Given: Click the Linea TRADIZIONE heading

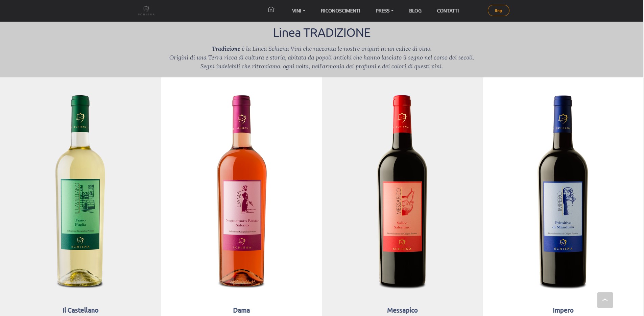Looking at the screenshot, I should (322, 33).
